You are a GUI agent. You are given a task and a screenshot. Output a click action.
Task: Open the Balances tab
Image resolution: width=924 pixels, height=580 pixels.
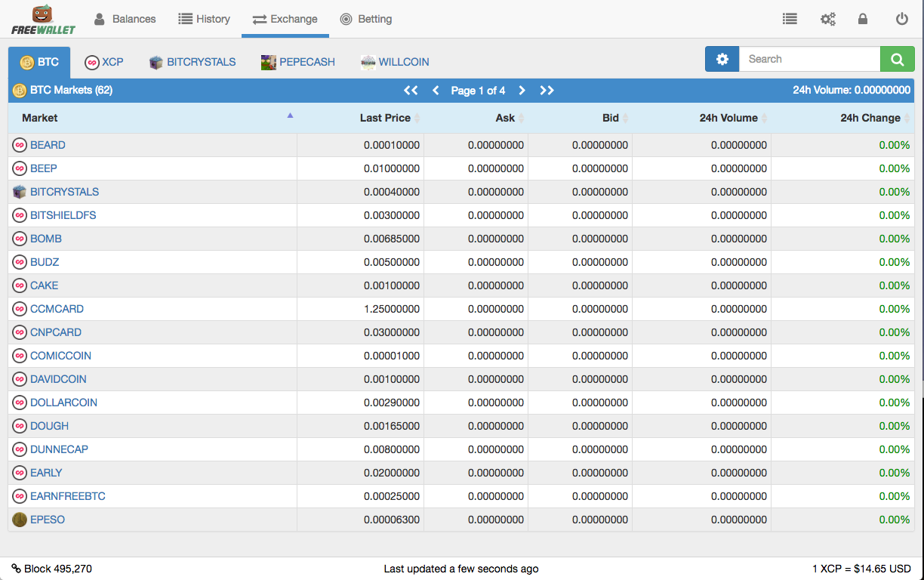click(125, 19)
